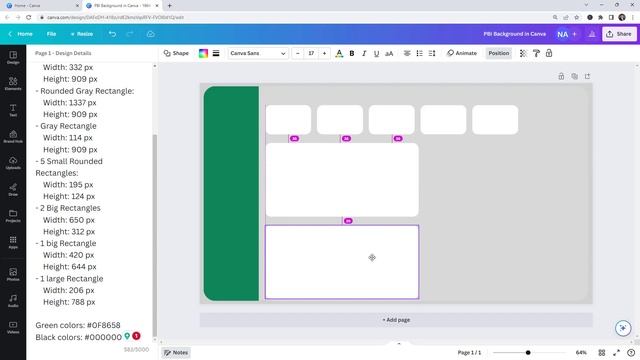Image resolution: width=640 pixels, height=360 pixels.
Task: Select the Text tool in the sidebar
Action: (13, 110)
